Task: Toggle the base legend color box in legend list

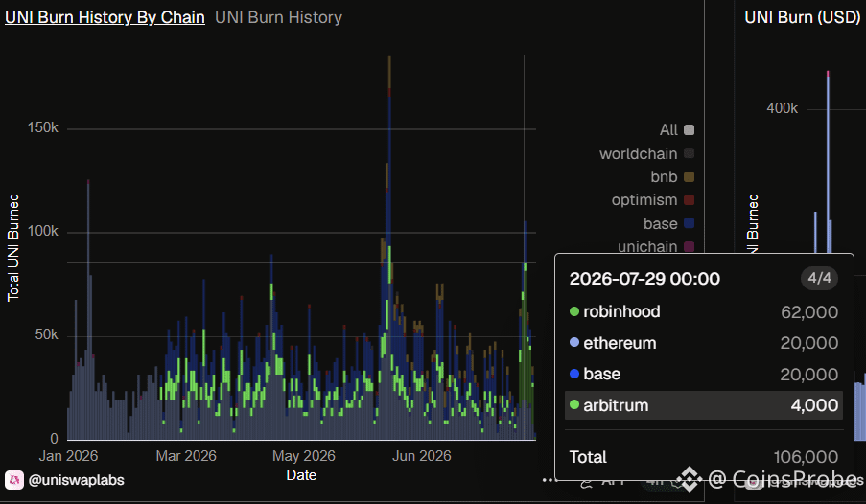Action: click(689, 223)
